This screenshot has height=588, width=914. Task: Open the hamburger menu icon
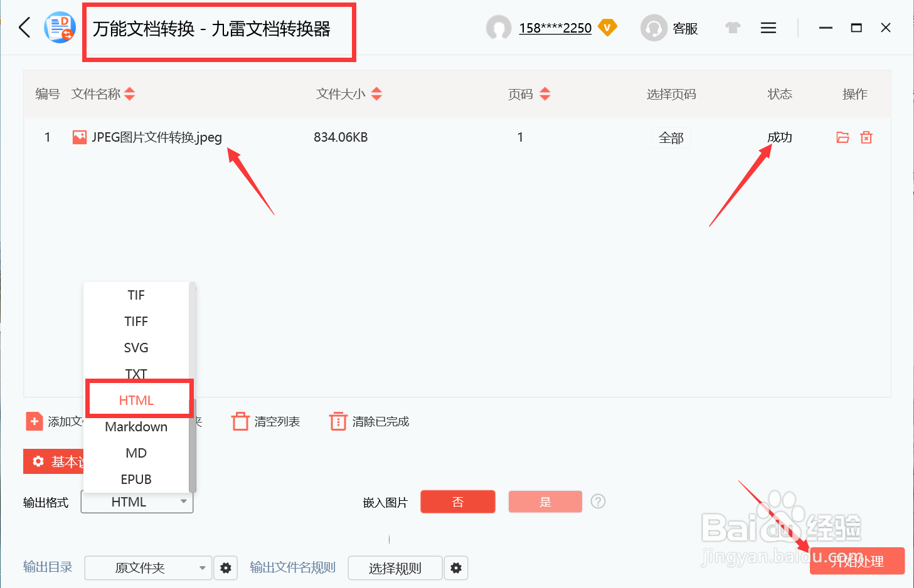[x=768, y=28]
